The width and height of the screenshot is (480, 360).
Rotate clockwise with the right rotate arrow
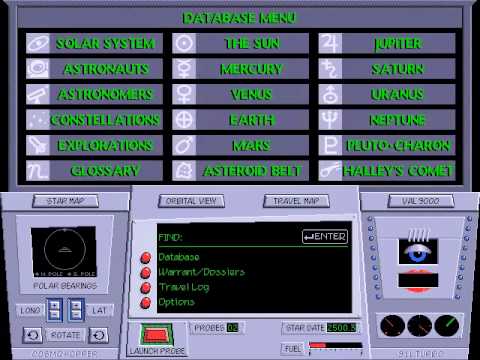tap(98, 335)
